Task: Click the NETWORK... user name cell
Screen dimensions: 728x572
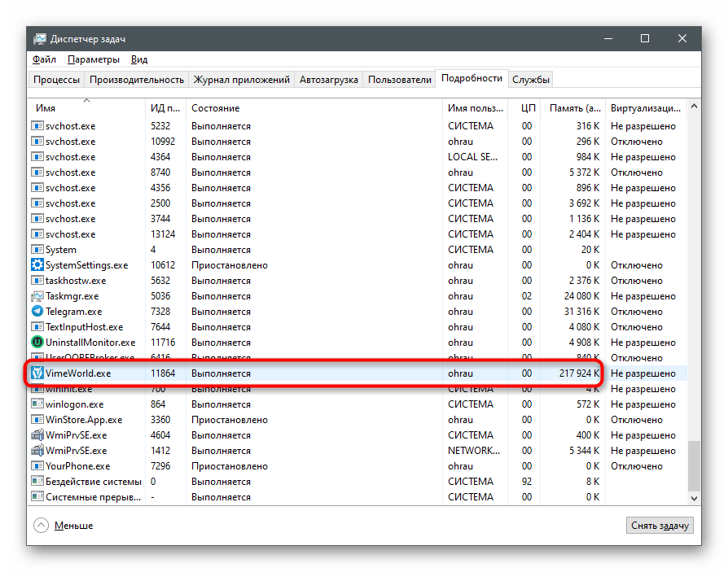Action: pyautogui.click(x=474, y=451)
